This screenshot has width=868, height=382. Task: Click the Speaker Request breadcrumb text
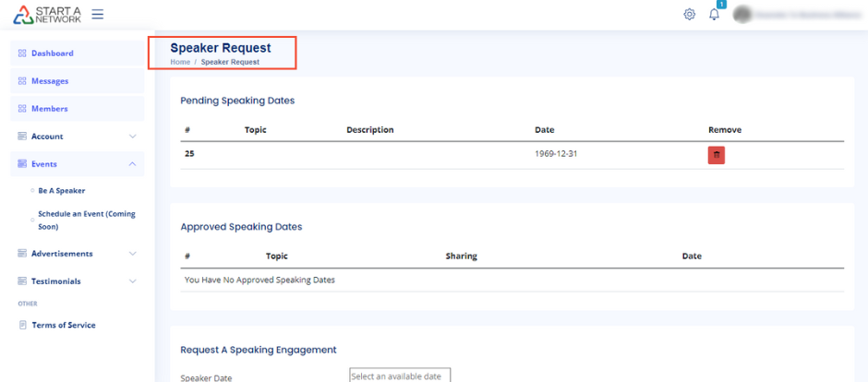pyautogui.click(x=230, y=62)
